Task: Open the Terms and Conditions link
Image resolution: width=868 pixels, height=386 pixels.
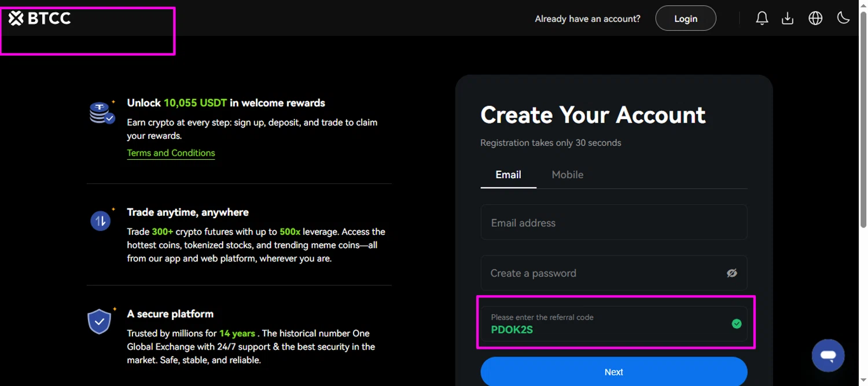Action: pyautogui.click(x=171, y=153)
